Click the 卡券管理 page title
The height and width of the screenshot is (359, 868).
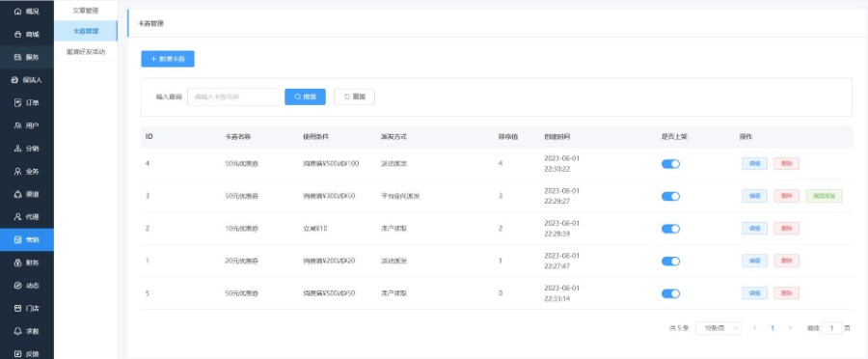pos(150,24)
